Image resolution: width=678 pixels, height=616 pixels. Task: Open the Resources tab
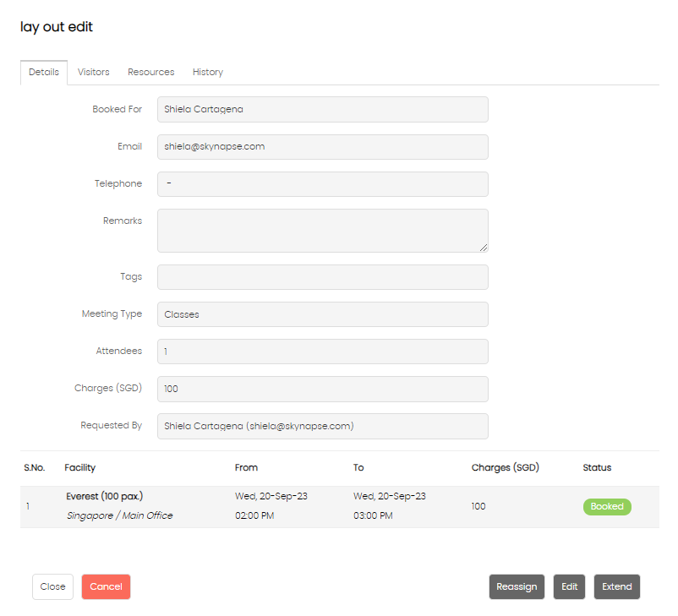pyautogui.click(x=151, y=72)
